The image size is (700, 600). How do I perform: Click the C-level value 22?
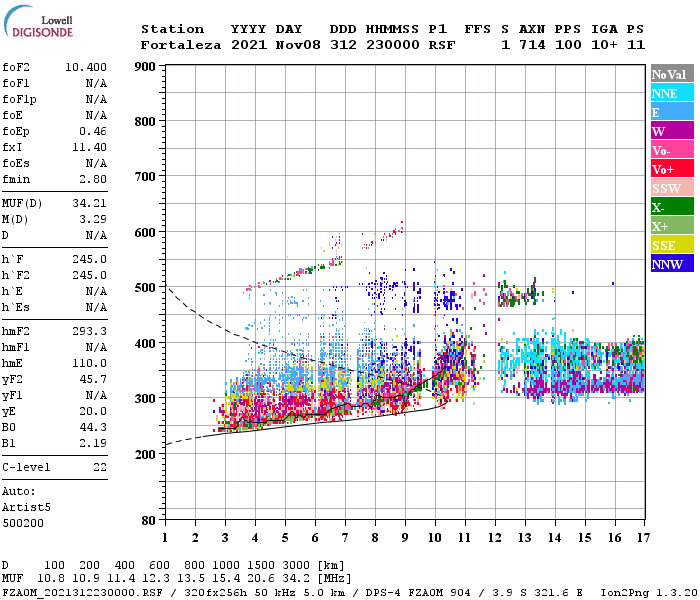coord(100,467)
